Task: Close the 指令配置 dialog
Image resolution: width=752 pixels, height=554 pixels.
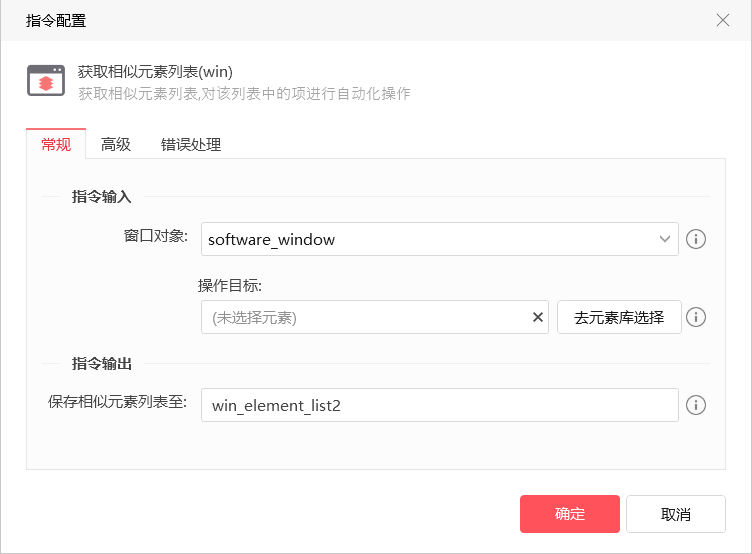Action: pyautogui.click(x=722, y=20)
